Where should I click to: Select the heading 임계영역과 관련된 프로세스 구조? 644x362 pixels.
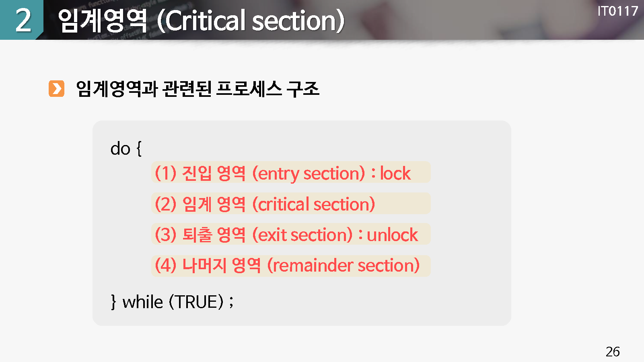point(198,89)
